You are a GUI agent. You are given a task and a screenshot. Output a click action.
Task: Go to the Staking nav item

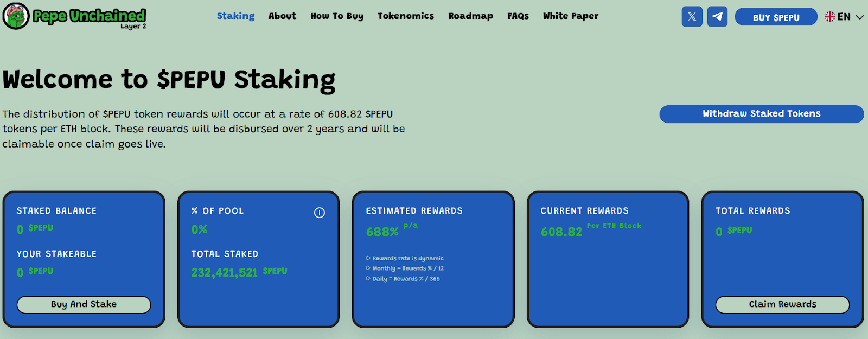coord(235,16)
